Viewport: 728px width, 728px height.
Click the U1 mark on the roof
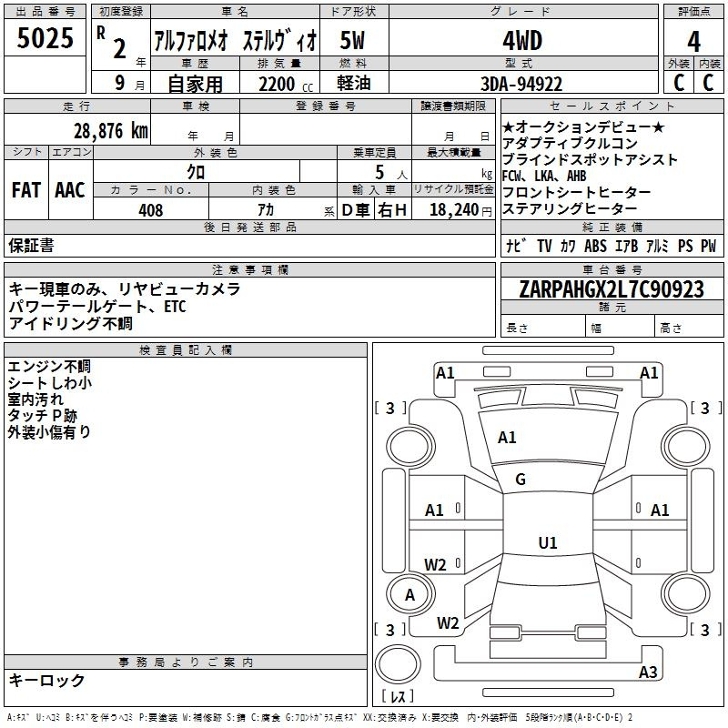pos(548,542)
